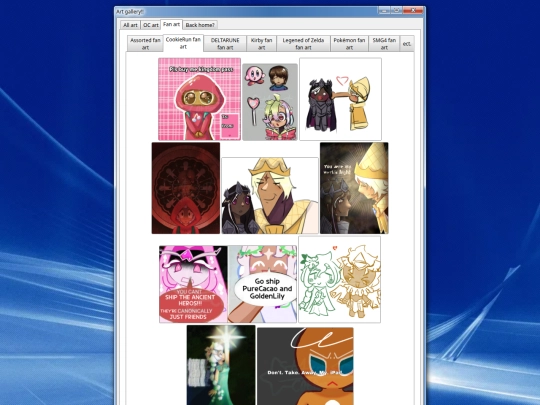The image size is (540, 405).
Task: Open dark knight and golden cookie heart sketch
Action: tap(340, 99)
